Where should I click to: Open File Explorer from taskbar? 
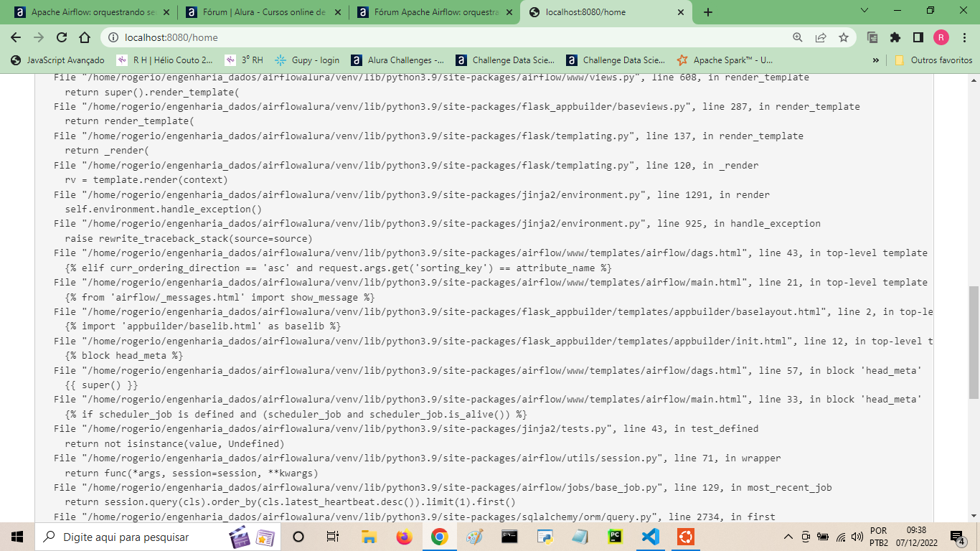tap(369, 537)
